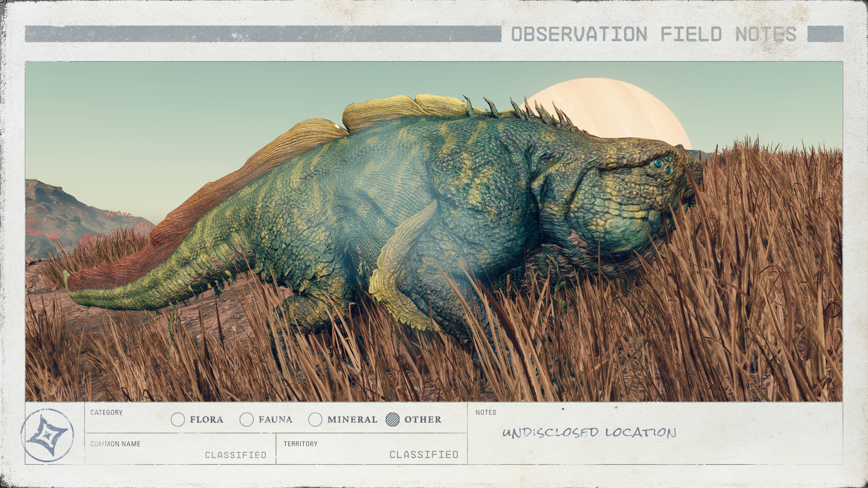The height and width of the screenshot is (488, 868).
Task: Select the Fauna category radio button
Action: [x=246, y=419]
